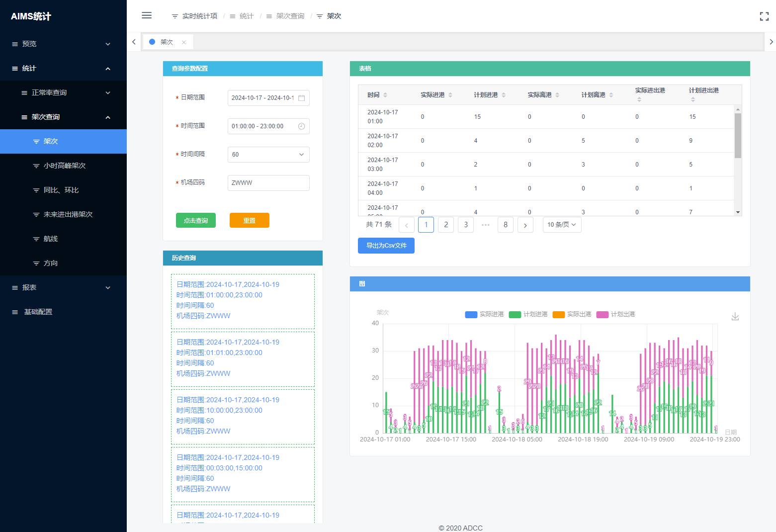Toggle 实际进港 series in chart legend

click(x=484, y=314)
